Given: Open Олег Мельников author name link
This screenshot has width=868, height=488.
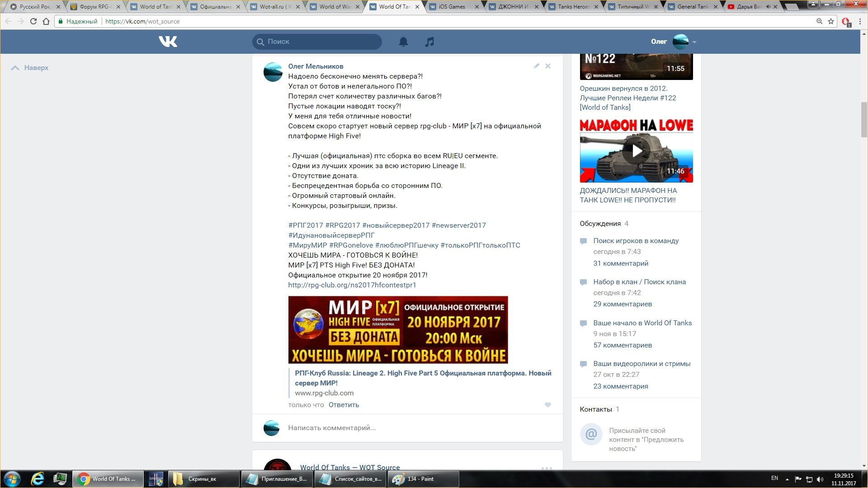Looking at the screenshot, I should (x=316, y=66).
